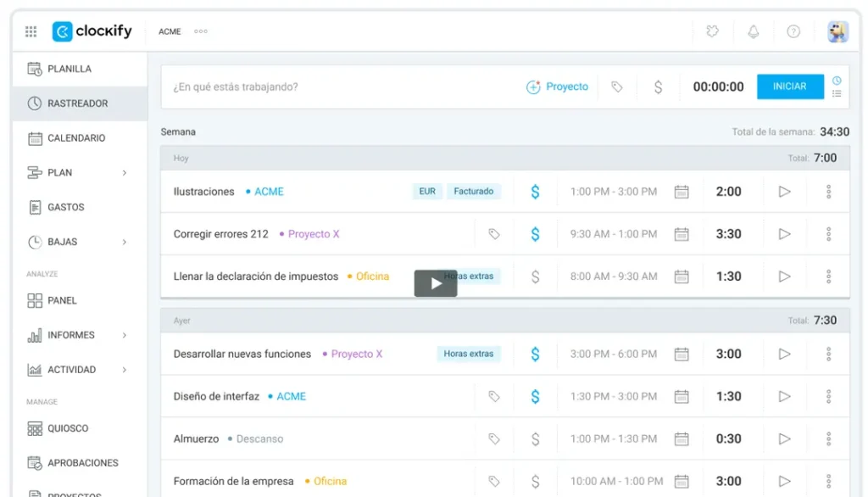
Task: Toggle billable dollar sign in timer bar
Action: (658, 87)
